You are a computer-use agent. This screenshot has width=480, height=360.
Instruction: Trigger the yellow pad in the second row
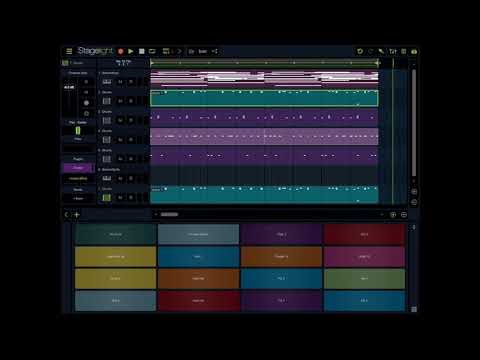click(115, 257)
